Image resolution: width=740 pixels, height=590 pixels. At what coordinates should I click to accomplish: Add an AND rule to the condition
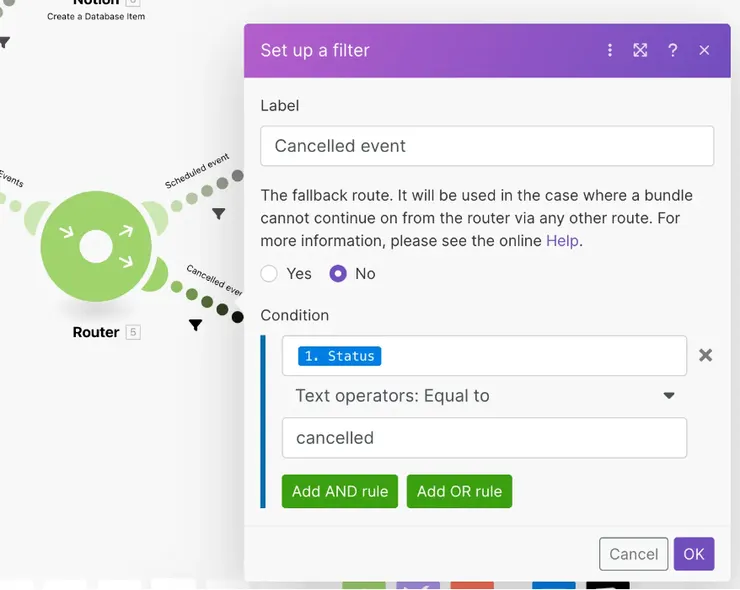pos(340,491)
